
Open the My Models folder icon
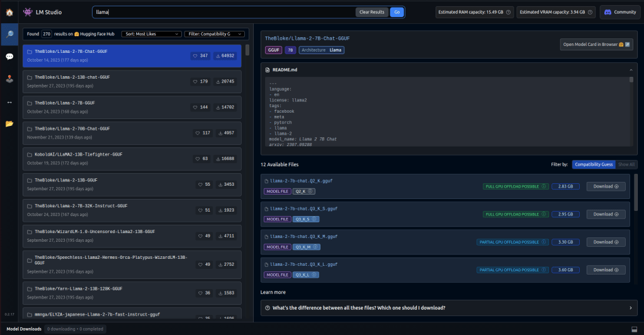pos(9,123)
